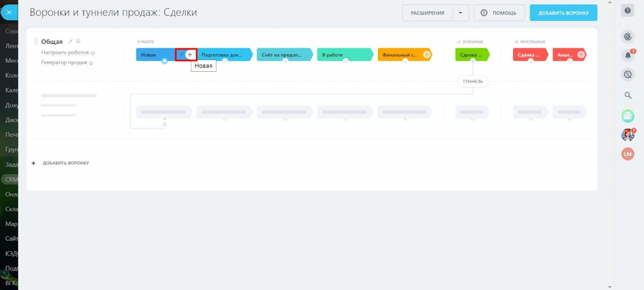The width and height of the screenshot is (644, 290).
Task: Click the question mark help icon in sidebar
Action: tap(627, 11)
